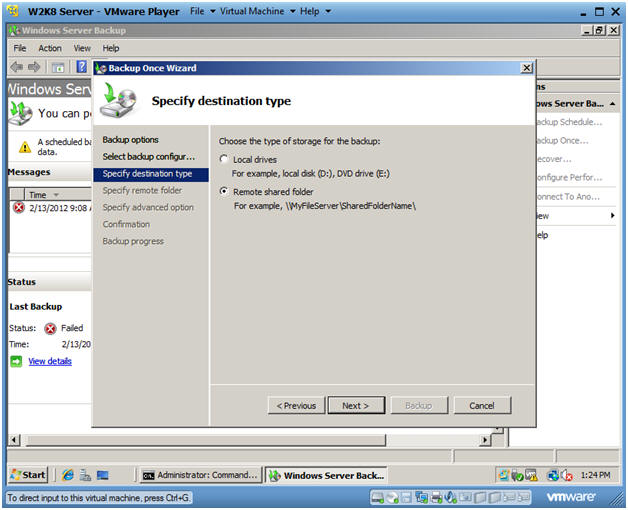628x510 pixels.
Task: Click the muted volume icon in system tray
Action: click(567, 476)
